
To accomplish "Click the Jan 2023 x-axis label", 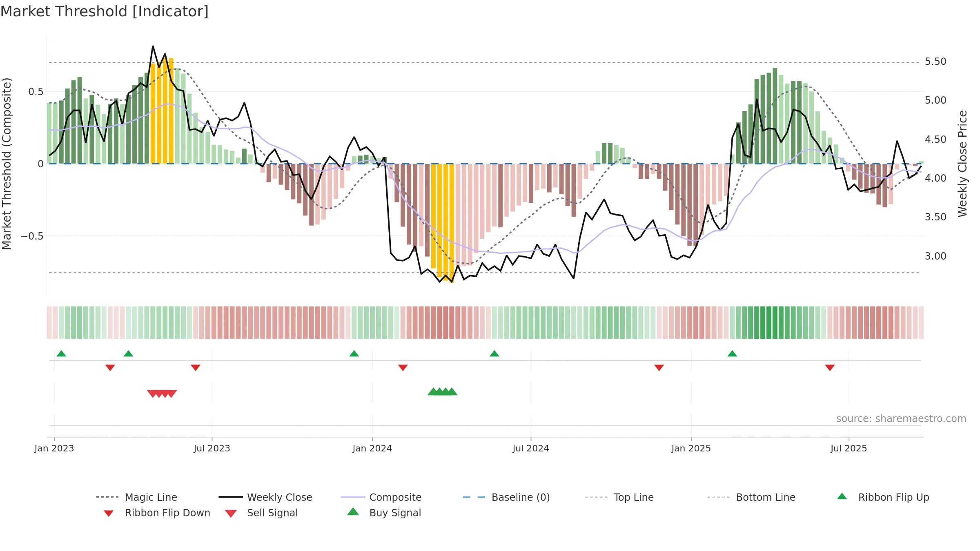I will (54, 449).
